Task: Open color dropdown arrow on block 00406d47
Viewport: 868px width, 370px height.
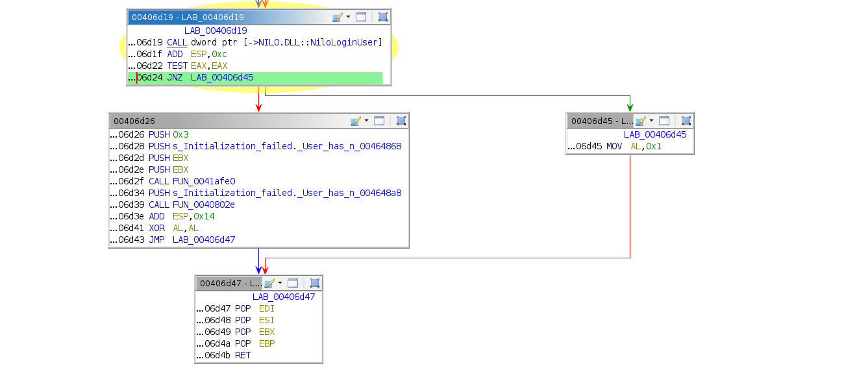Action: [x=280, y=283]
